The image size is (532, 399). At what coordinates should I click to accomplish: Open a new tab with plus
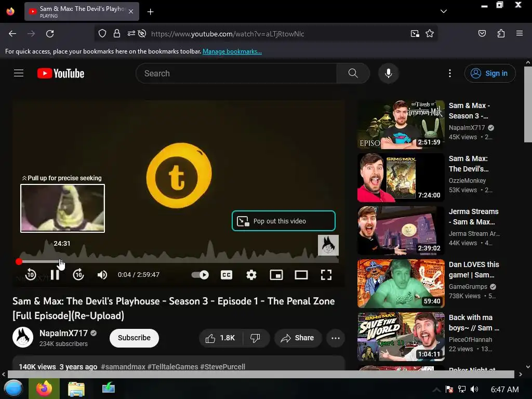150,12
